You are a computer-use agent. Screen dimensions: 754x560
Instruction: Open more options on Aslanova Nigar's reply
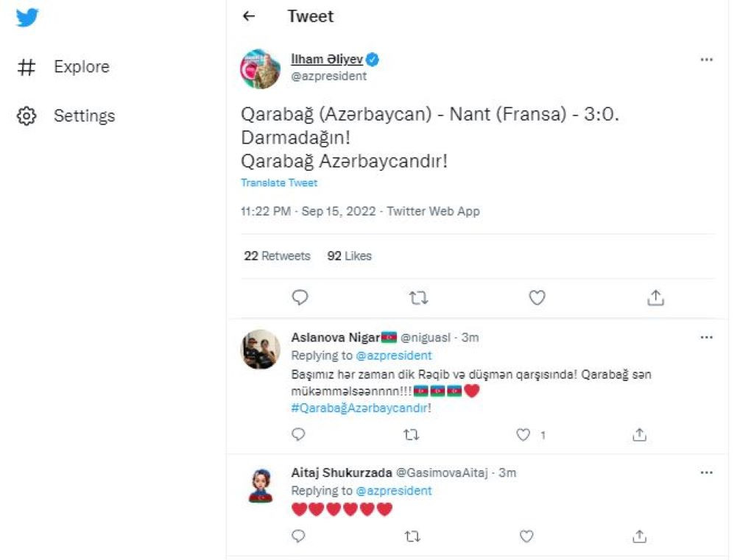pyautogui.click(x=706, y=338)
